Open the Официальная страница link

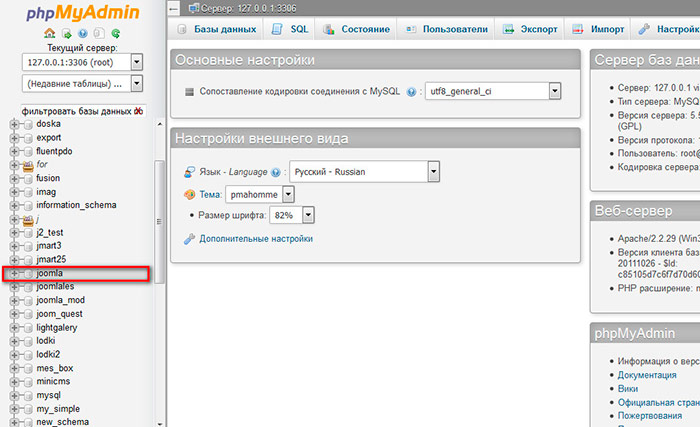pos(658,402)
